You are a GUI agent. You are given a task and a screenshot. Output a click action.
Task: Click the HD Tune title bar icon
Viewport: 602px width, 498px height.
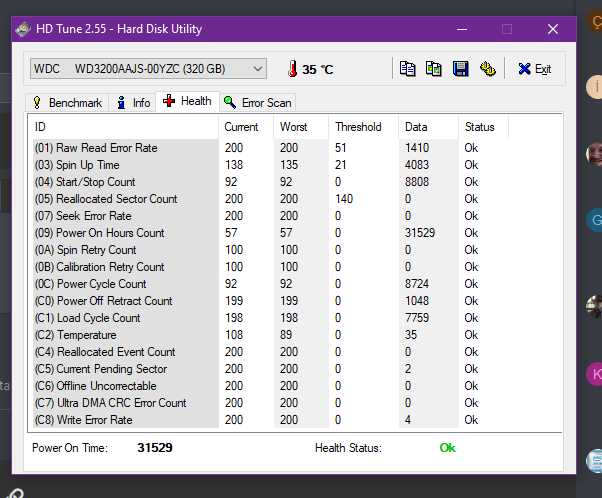23,29
